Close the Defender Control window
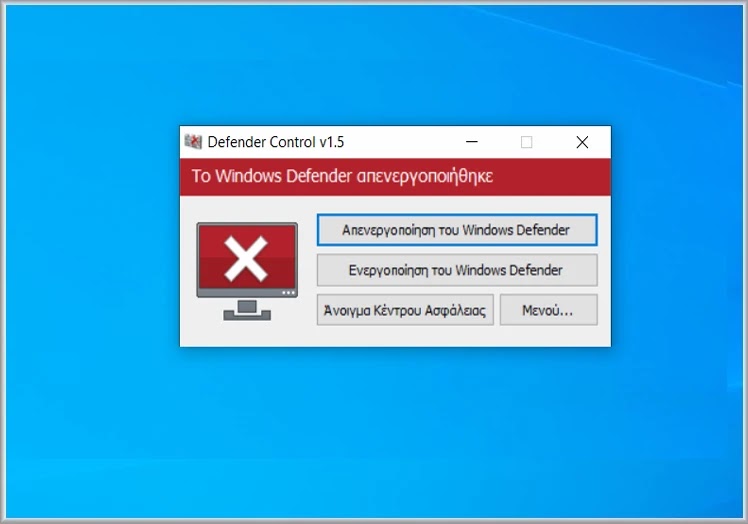Viewport: 748px width, 524px height. 582,142
